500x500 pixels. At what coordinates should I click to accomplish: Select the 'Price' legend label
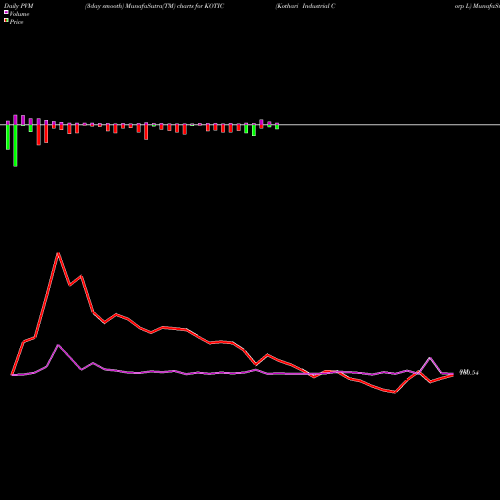click(x=16, y=22)
